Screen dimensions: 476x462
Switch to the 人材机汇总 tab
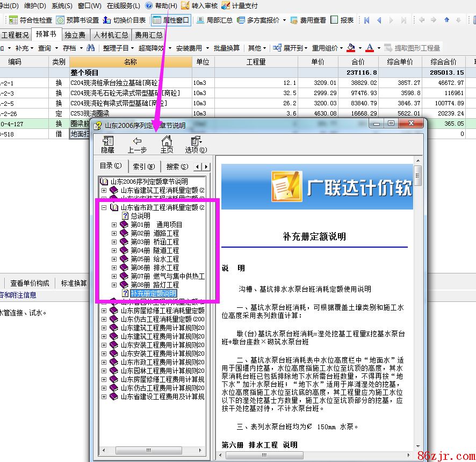pos(110,35)
